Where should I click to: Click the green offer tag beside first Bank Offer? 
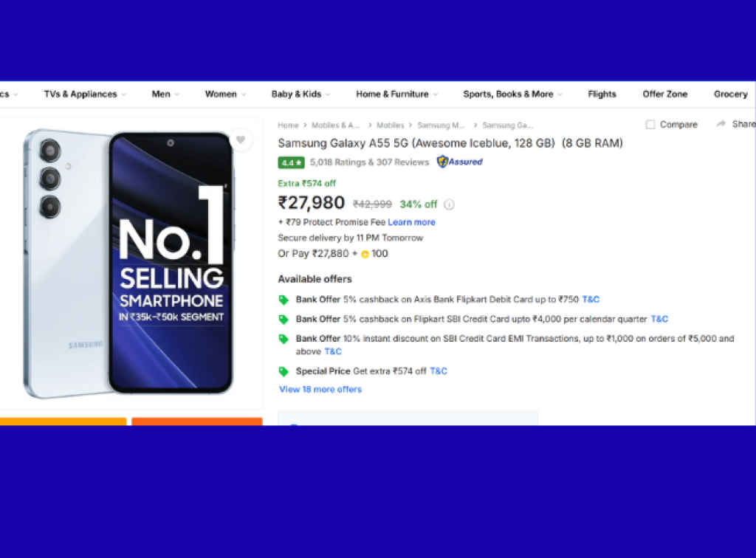click(283, 300)
